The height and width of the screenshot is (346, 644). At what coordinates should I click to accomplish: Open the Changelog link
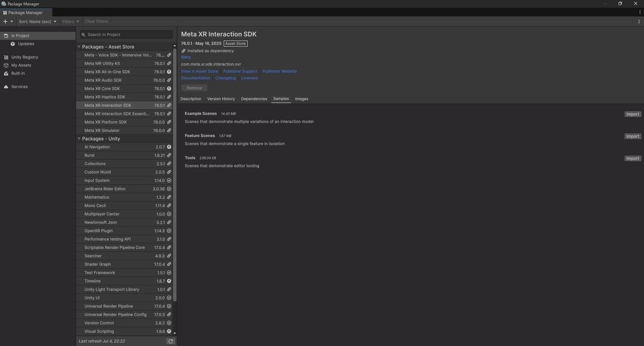pyautogui.click(x=225, y=78)
